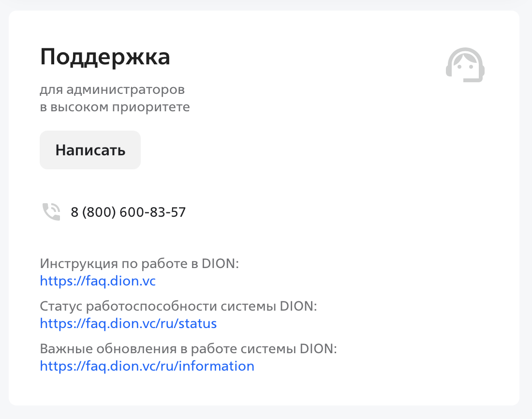Image resolution: width=532 pixels, height=419 pixels.
Task: Click the Инструкция по работе в DION label
Action: pos(140,264)
